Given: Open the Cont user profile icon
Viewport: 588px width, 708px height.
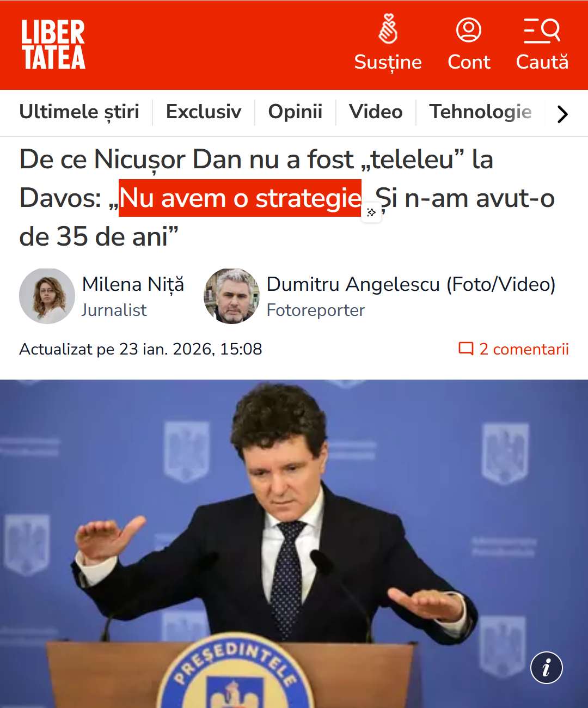Looking at the screenshot, I should (x=469, y=30).
